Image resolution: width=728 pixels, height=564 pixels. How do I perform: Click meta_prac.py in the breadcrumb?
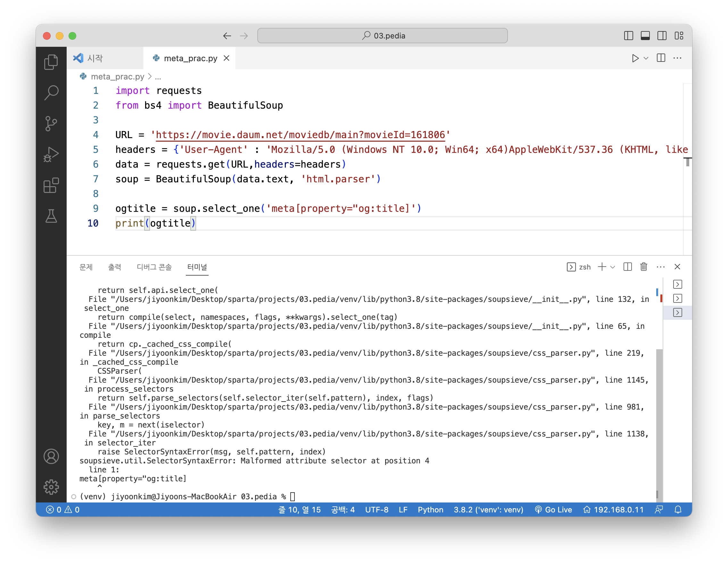tap(117, 77)
